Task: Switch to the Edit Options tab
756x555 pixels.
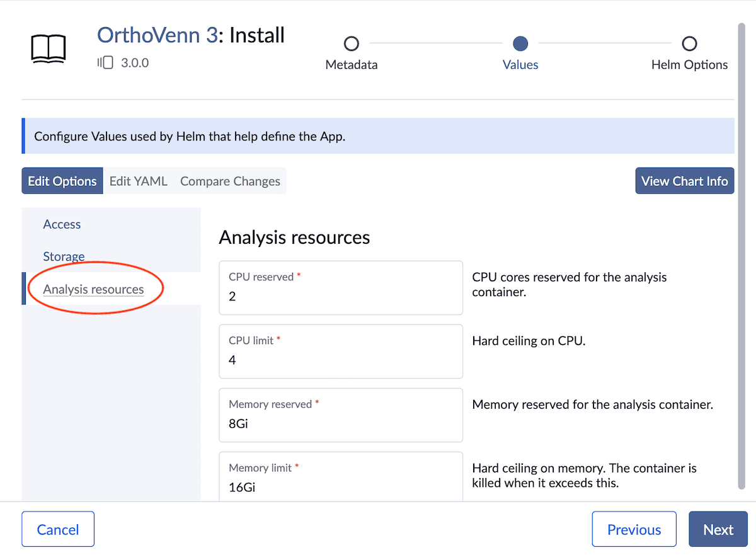Action: [x=62, y=181]
